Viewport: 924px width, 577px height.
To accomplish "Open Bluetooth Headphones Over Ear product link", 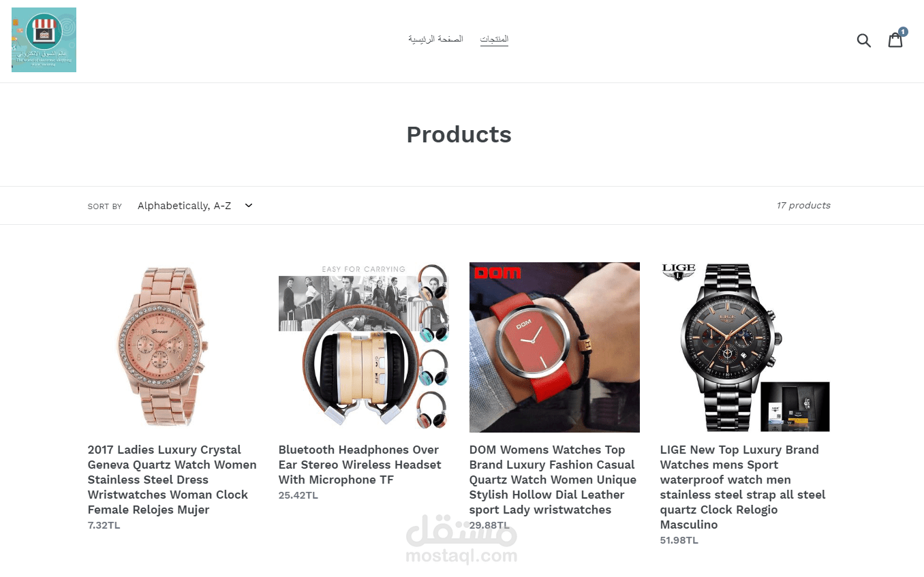I will coord(360,465).
